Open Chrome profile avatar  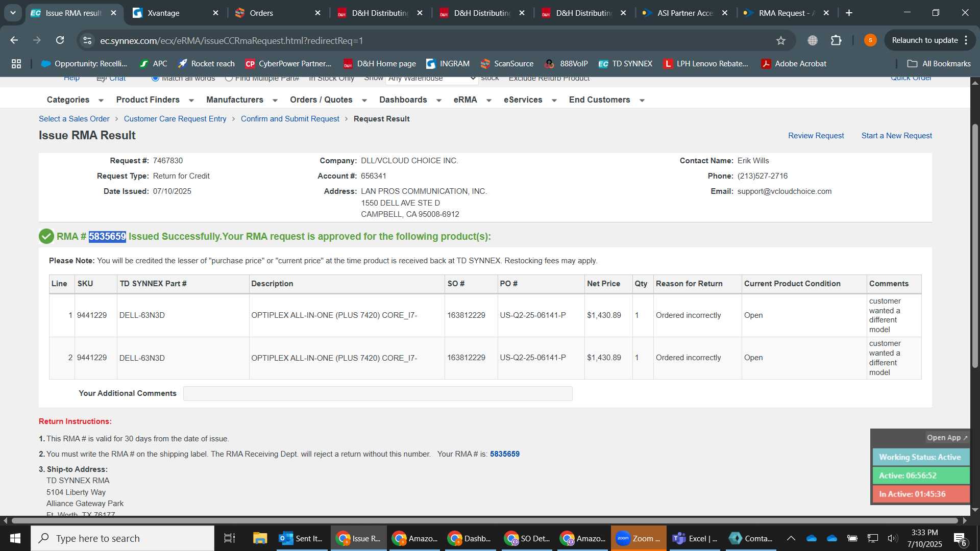(x=870, y=40)
